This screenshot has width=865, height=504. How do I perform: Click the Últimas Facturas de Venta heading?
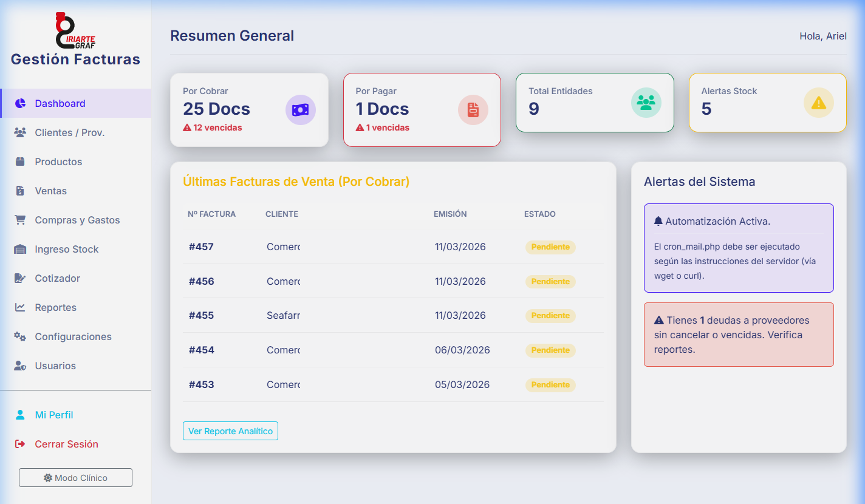[296, 181]
